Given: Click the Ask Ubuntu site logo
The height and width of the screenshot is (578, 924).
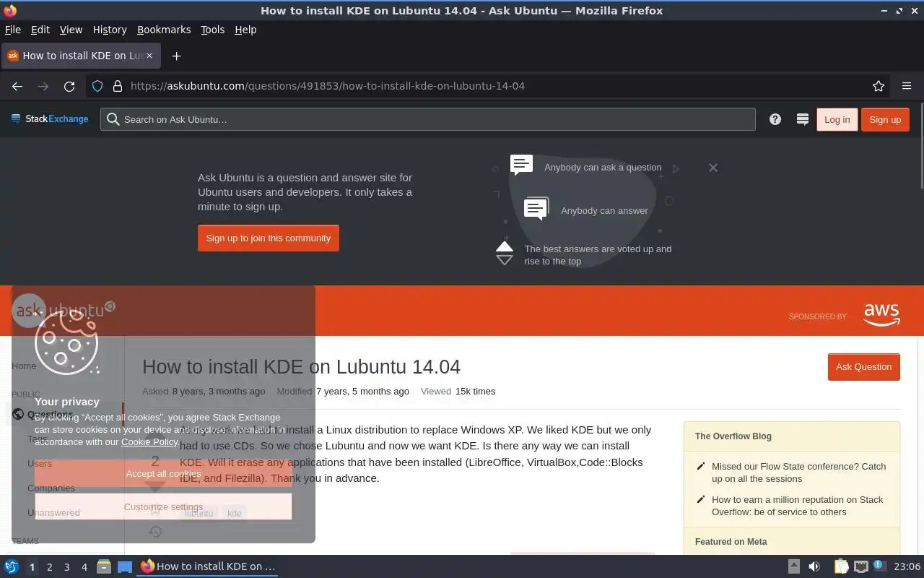Looking at the screenshot, I should (x=64, y=311).
